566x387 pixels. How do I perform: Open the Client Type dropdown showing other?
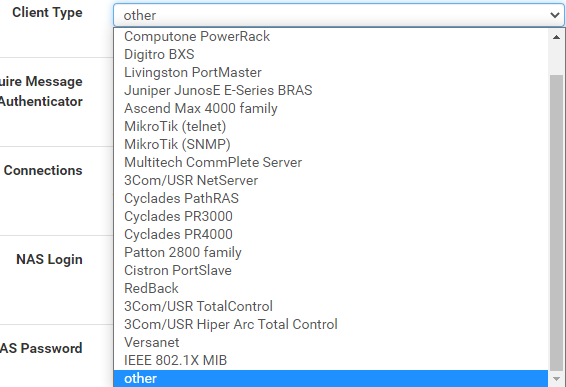pyautogui.click(x=339, y=15)
